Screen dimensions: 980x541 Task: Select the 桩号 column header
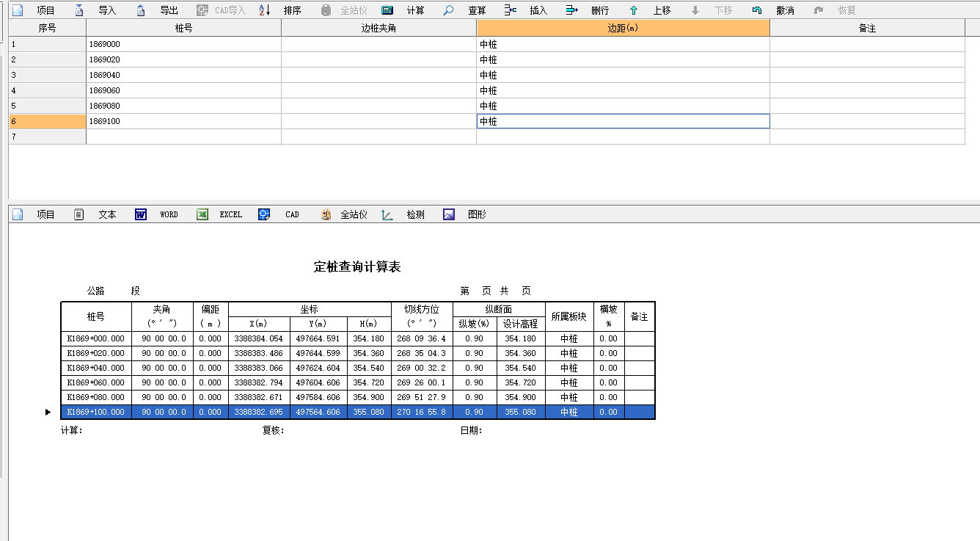(183, 28)
